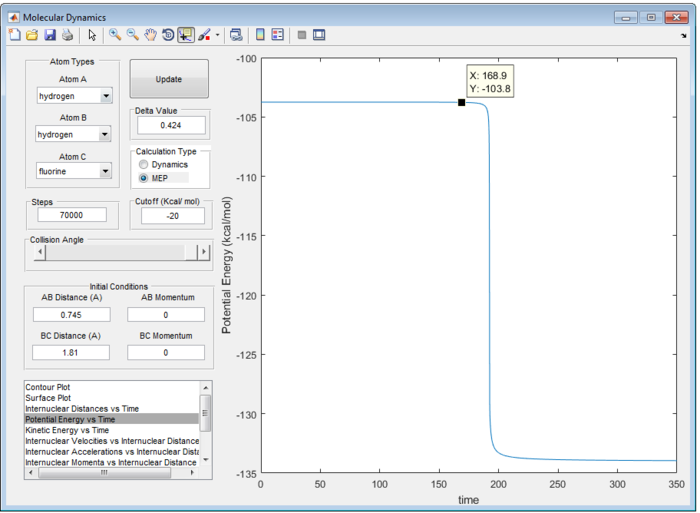This screenshot has height=513, width=700.
Task: Open file with the folder icon
Action: pyautogui.click(x=32, y=35)
